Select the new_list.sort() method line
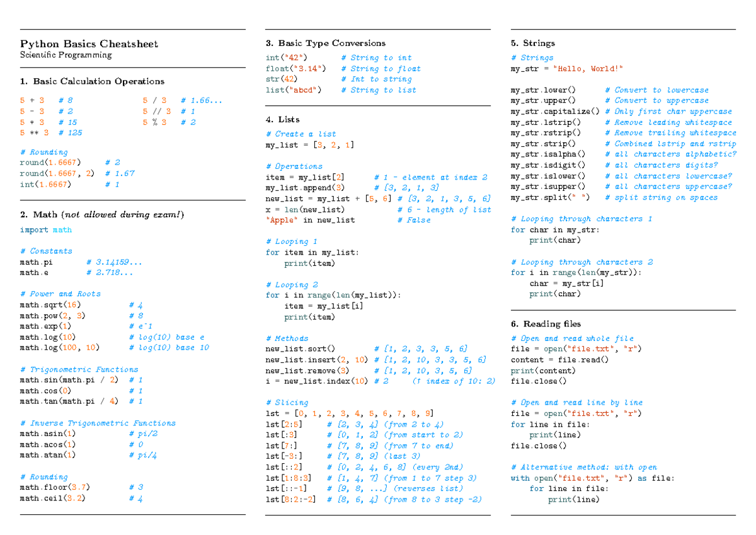 point(300,348)
